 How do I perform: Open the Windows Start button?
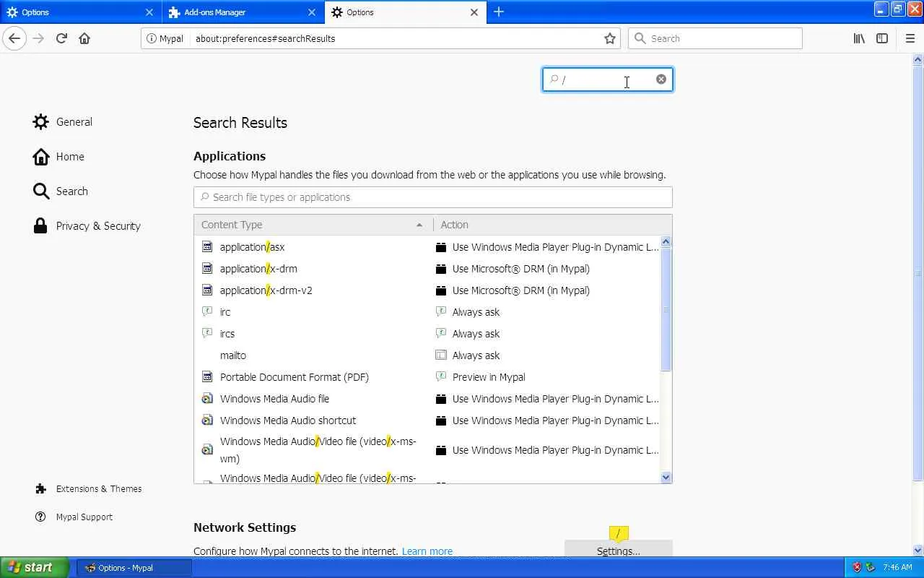pyautogui.click(x=34, y=567)
